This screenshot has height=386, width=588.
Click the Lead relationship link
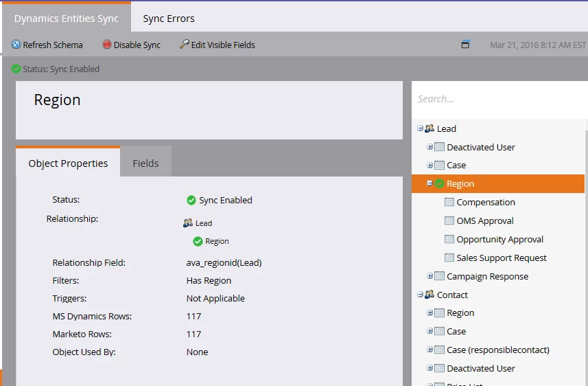click(x=204, y=223)
